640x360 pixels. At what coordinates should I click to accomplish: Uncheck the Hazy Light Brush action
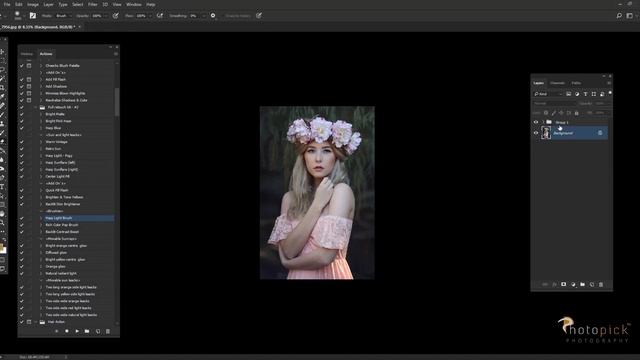click(22, 218)
